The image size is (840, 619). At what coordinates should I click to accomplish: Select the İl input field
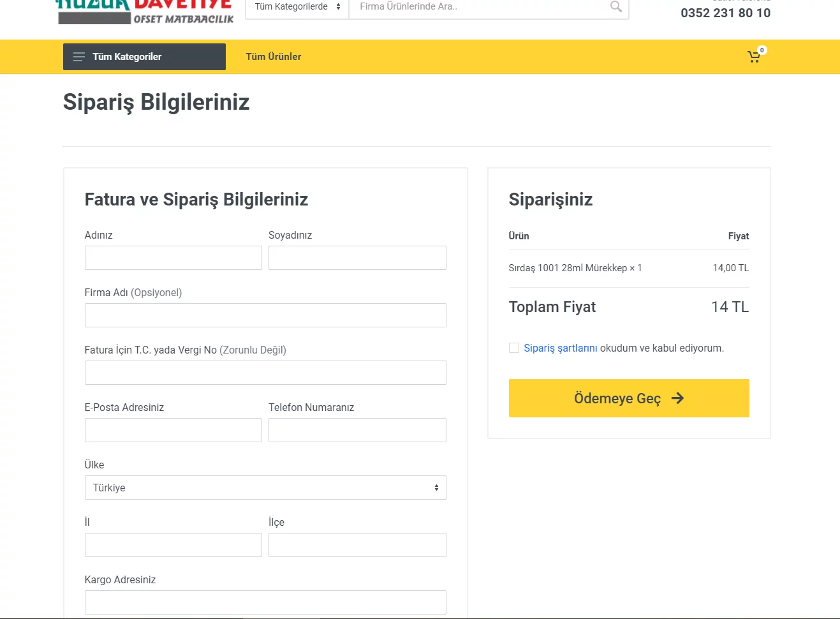[x=173, y=545]
